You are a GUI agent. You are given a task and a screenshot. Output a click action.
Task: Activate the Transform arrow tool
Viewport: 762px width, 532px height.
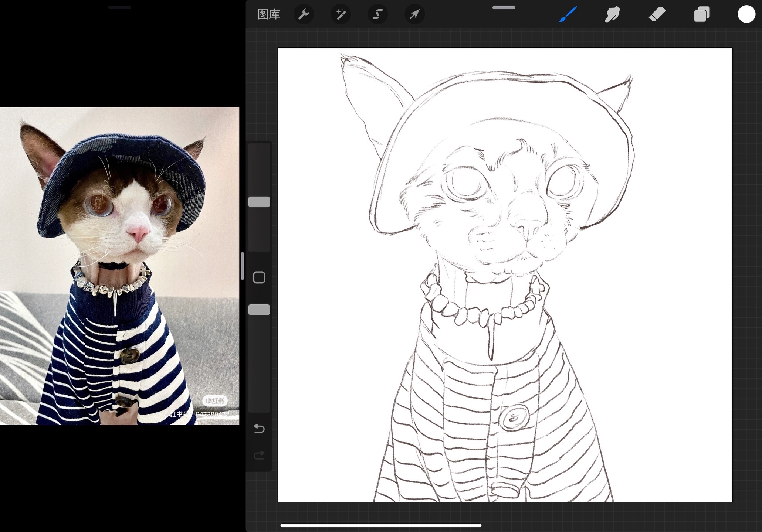[414, 14]
